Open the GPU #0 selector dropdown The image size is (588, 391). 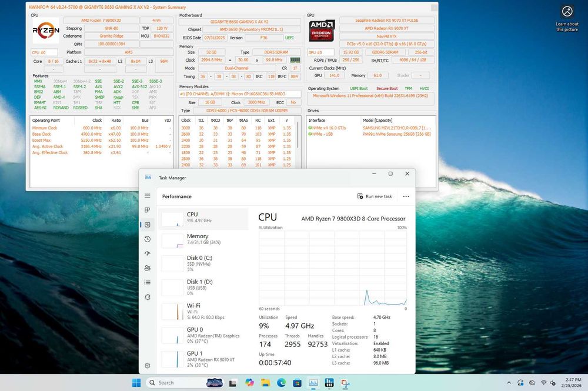click(320, 52)
